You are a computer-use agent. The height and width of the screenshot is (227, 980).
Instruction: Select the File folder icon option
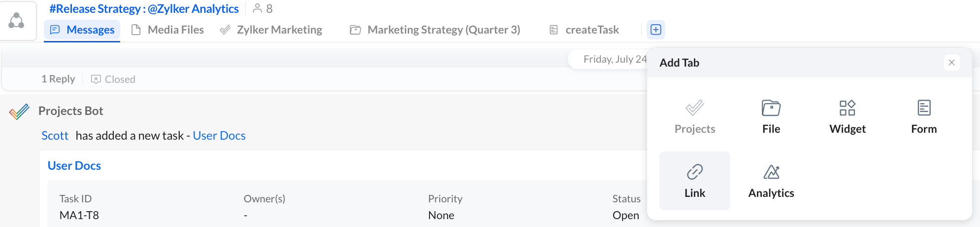771,108
